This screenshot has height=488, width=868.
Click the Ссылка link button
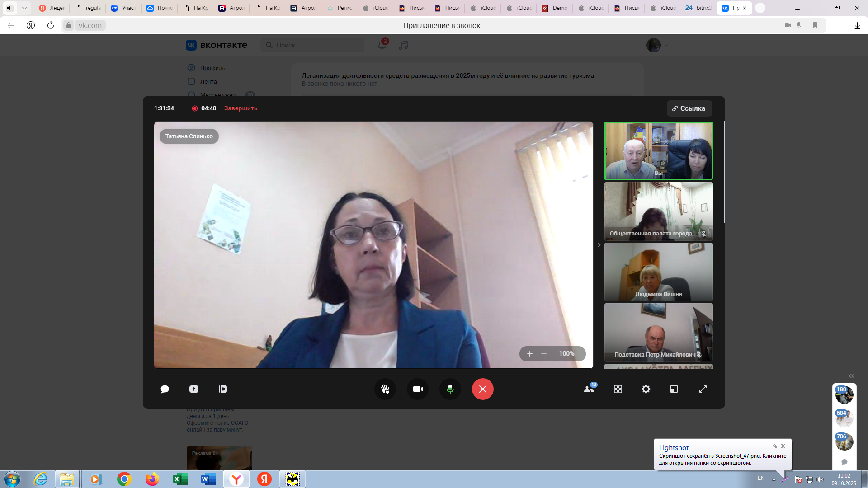[689, 108]
